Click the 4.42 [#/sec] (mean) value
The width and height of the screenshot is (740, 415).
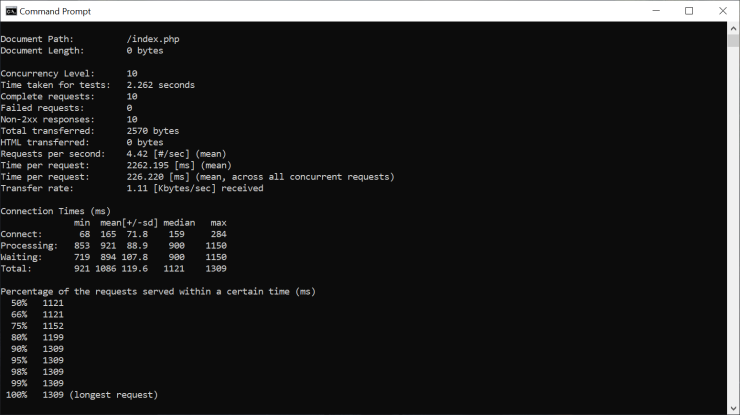click(177, 154)
